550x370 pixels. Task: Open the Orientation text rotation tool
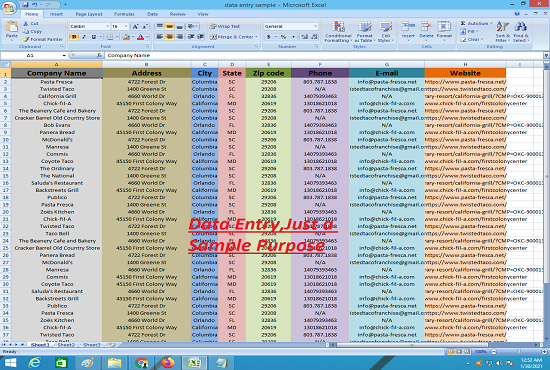point(192,26)
